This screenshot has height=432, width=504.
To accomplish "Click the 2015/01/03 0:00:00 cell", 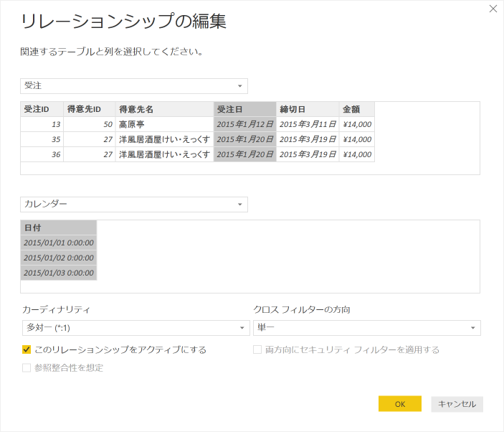I will coord(59,273).
